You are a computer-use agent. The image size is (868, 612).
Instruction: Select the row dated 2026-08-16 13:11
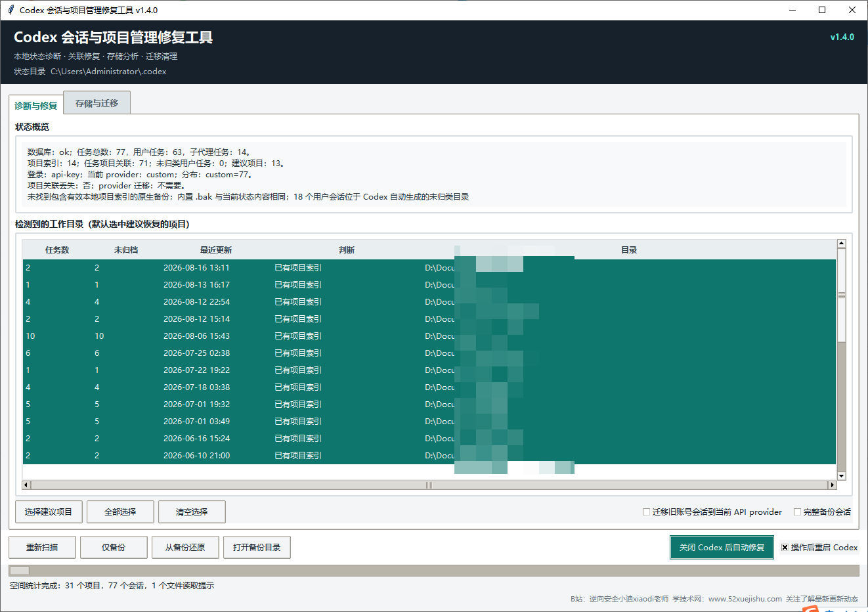[x=429, y=268]
